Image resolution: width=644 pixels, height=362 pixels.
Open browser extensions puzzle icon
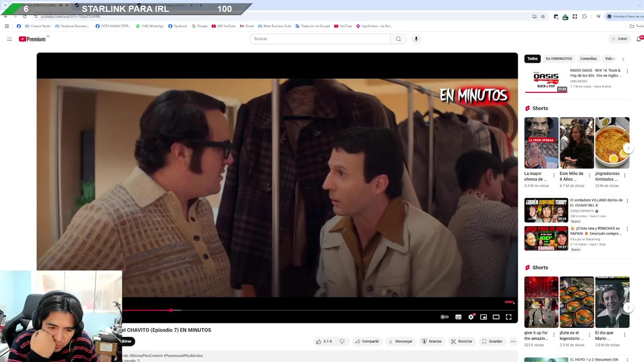click(x=584, y=17)
